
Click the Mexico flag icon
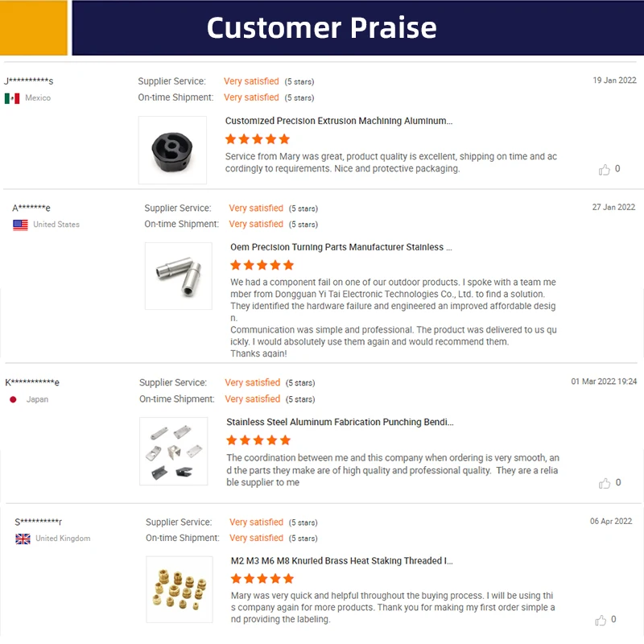[x=12, y=98]
